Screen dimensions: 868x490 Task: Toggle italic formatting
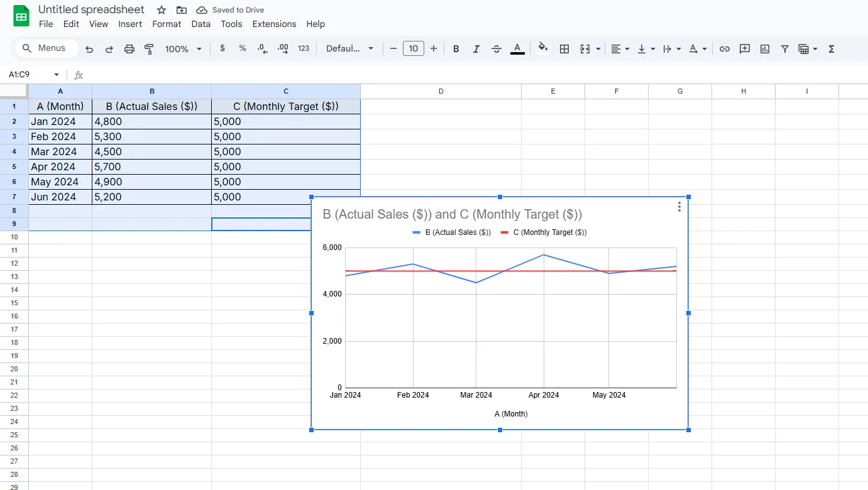[476, 49]
